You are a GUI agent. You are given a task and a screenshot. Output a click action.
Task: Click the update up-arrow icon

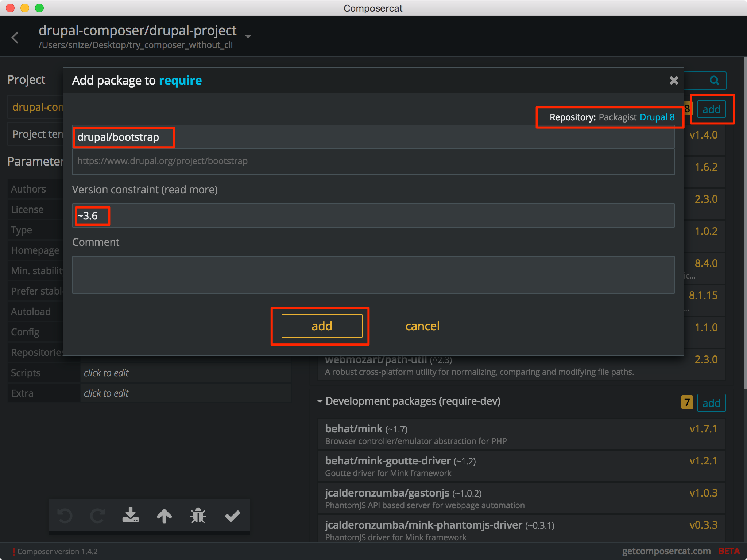(x=164, y=516)
